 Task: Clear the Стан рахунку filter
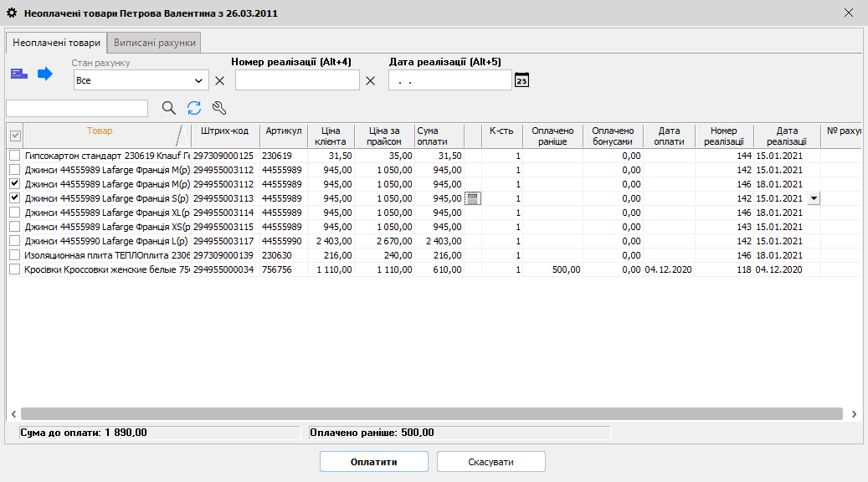coord(220,81)
